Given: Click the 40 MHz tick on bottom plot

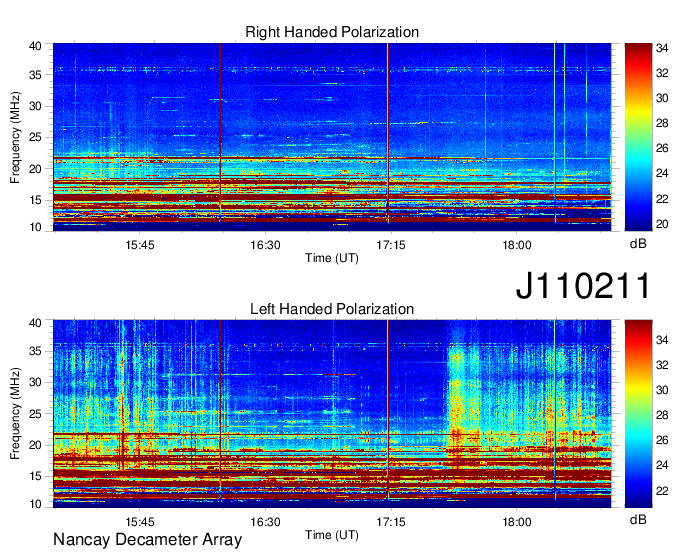Looking at the screenshot, I should click(x=36, y=323).
